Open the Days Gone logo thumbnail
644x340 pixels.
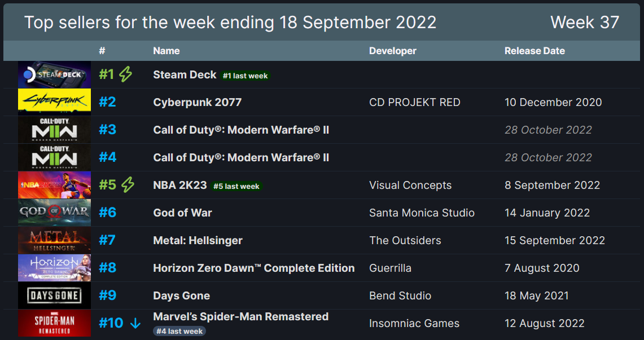[x=54, y=295]
